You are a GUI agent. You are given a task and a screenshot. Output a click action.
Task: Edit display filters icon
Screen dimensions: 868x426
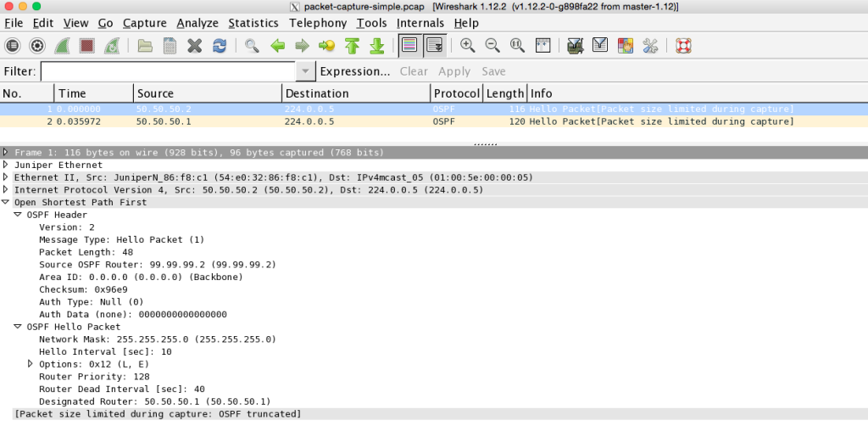click(x=600, y=46)
